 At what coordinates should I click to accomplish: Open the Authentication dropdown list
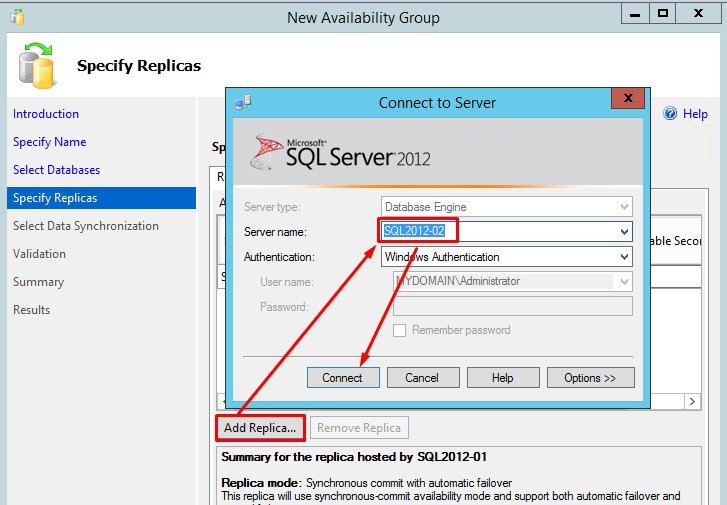point(624,257)
